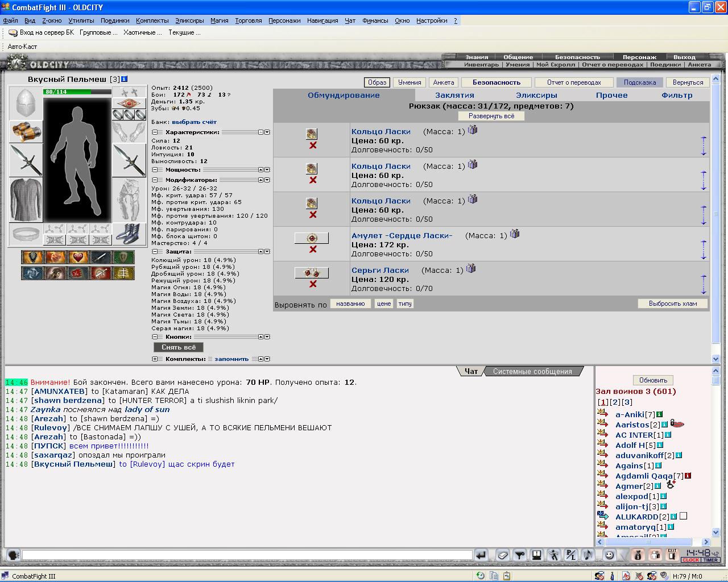Collapse the Модификаторы section
The width and height of the screenshot is (728, 582).
[155, 180]
